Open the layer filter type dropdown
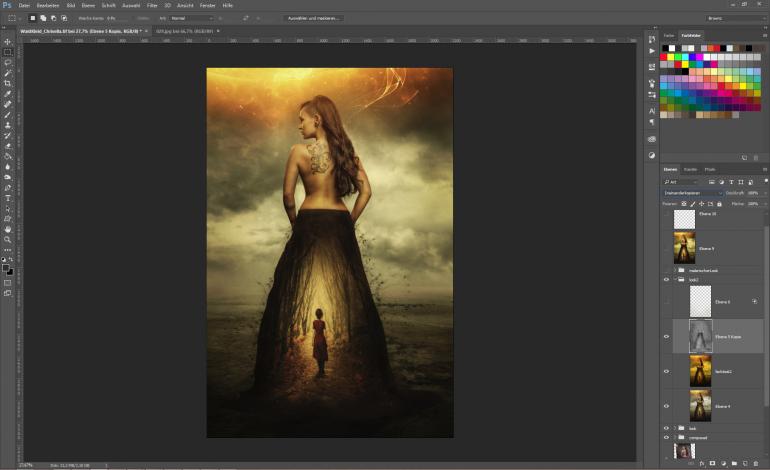This screenshot has width=770, height=470. [681, 182]
